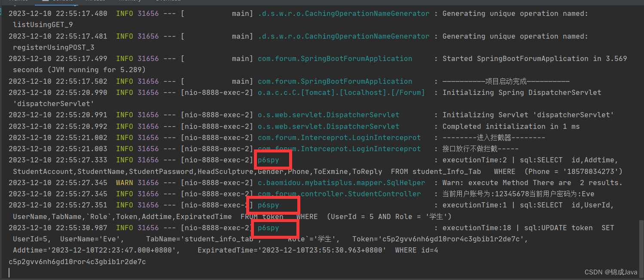Open the CachingOperationNameGenerator class link

tap(344, 13)
